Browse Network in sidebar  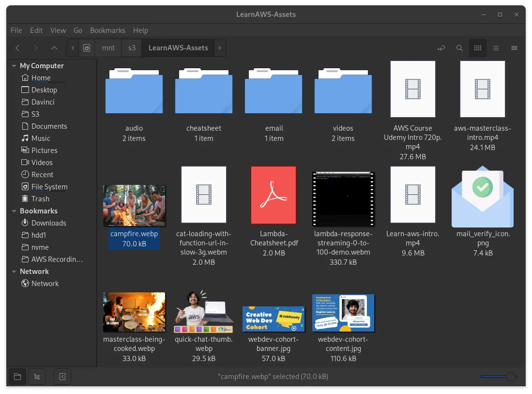(x=45, y=284)
